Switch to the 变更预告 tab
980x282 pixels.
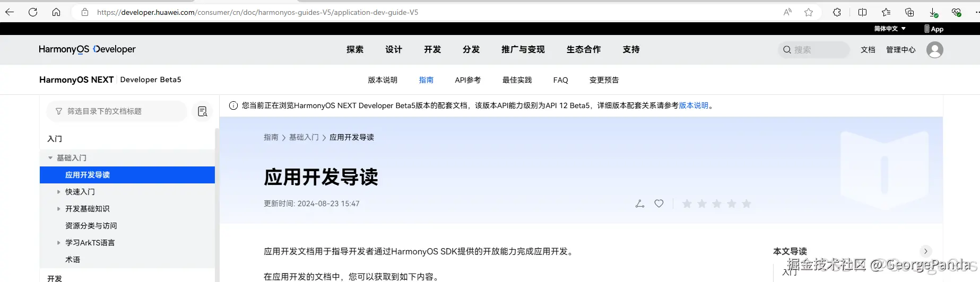[x=604, y=80]
